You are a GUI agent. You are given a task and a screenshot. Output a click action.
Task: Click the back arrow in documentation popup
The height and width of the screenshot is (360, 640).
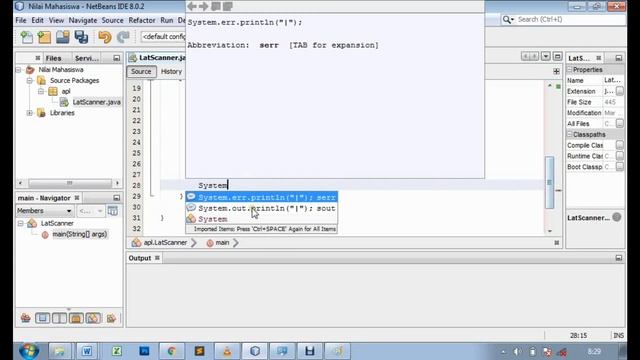[191, 6]
